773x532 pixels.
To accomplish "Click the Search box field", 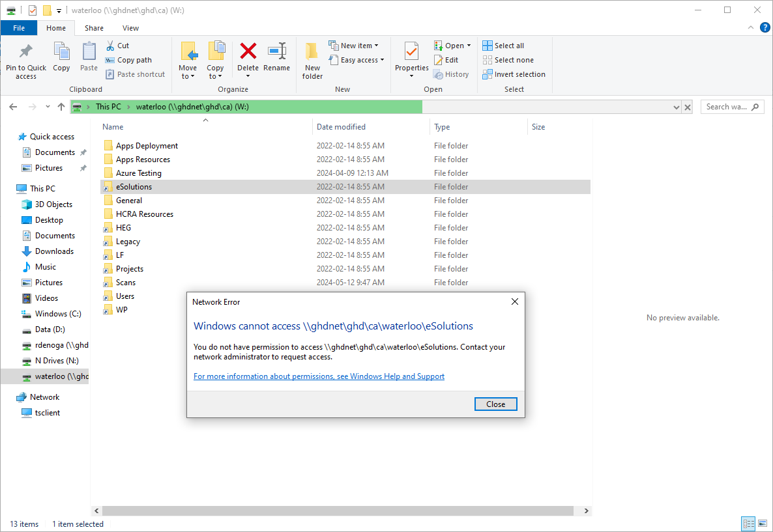I will (726, 107).
